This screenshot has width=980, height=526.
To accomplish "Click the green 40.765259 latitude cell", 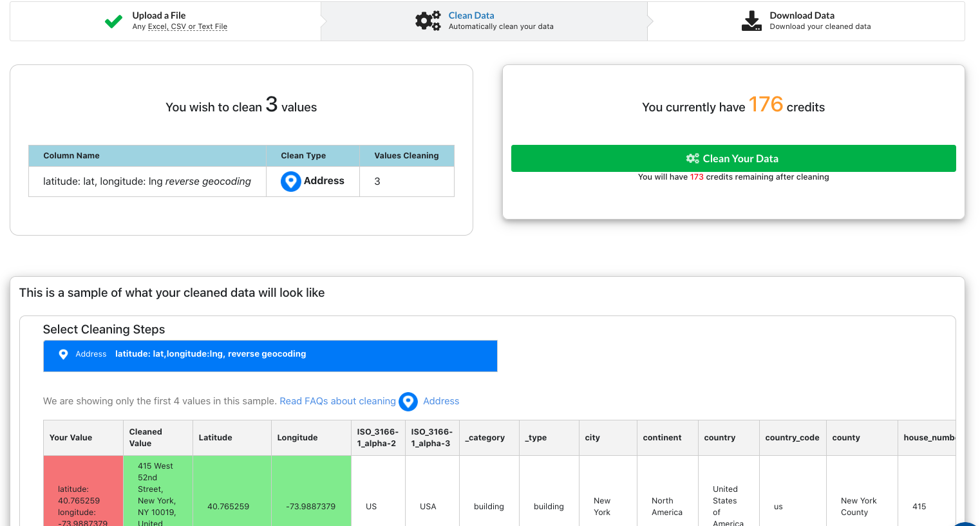I will pos(232,491).
